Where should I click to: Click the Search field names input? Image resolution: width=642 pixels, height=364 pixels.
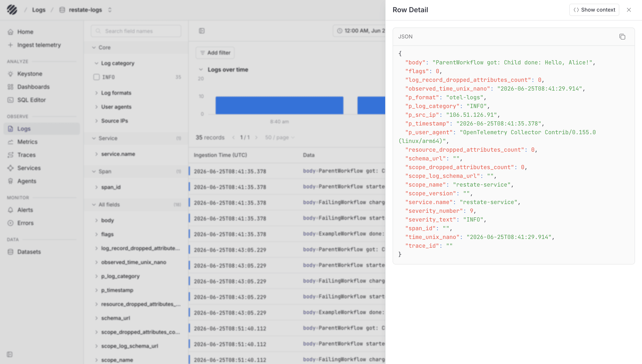click(136, 31)
